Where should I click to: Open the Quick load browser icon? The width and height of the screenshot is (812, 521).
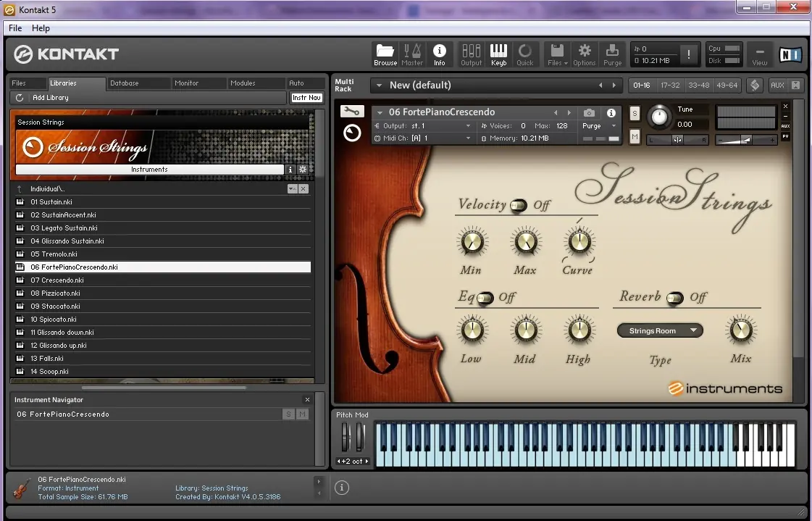(524, 54)
